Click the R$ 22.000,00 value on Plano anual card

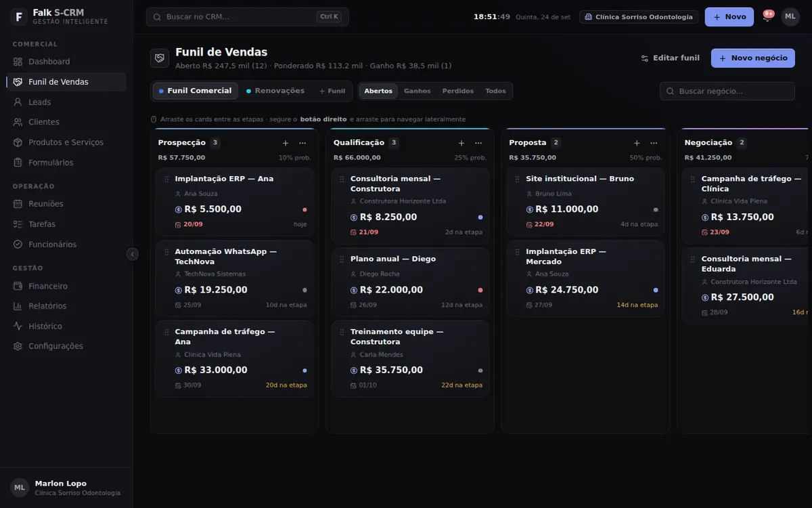391,290
